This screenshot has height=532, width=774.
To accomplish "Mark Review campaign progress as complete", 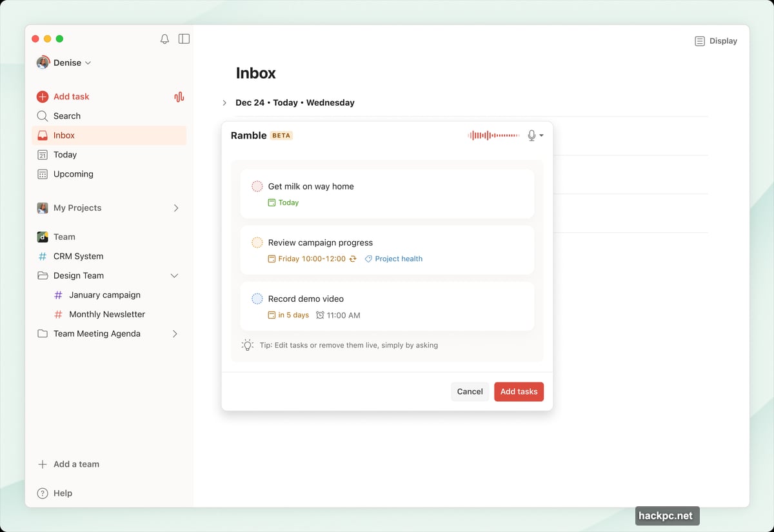I will pos(257,242).
